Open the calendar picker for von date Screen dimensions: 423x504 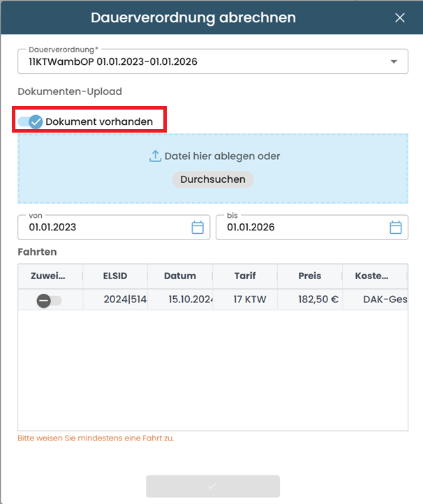tap(198, 228)
